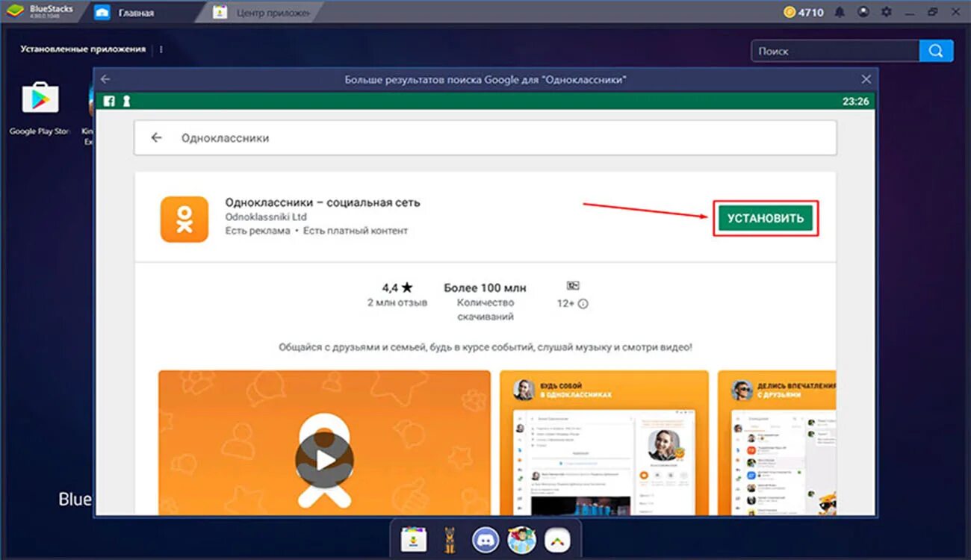971x560 pixels.
Task: Click the 12+ content rating badge
Action: [573, 286]
